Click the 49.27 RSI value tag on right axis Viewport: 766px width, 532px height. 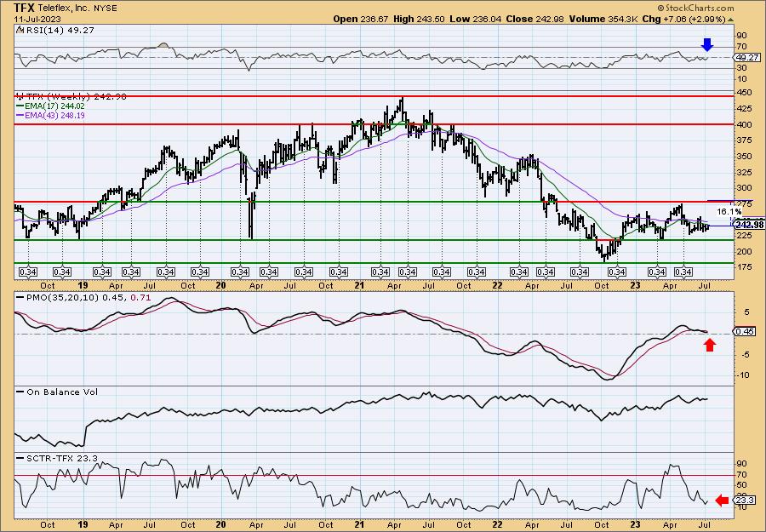point(746,58)
